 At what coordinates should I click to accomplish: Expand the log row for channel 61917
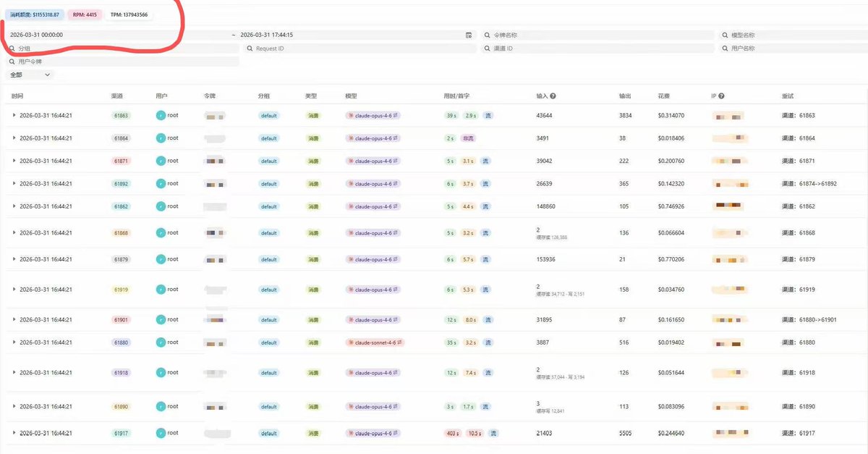tap(14, 433)
